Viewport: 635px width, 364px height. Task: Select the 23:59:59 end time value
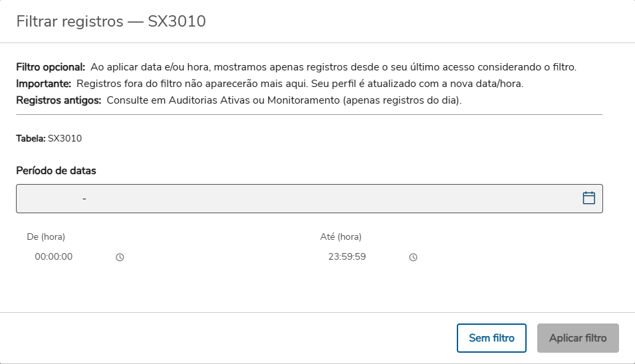pos(347,256)
